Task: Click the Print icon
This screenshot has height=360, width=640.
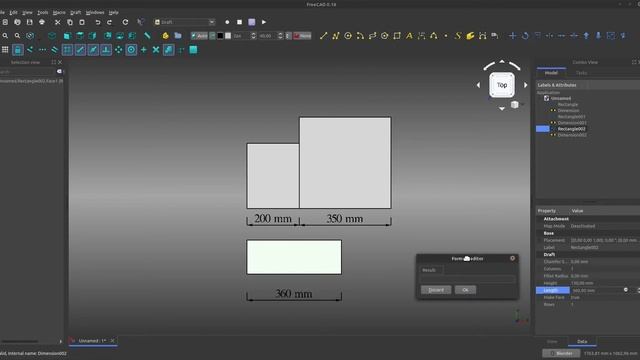Action: tap(42, 22)
